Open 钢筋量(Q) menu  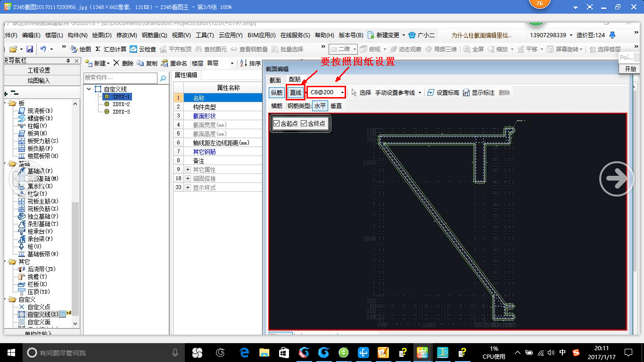click(155, 35)
